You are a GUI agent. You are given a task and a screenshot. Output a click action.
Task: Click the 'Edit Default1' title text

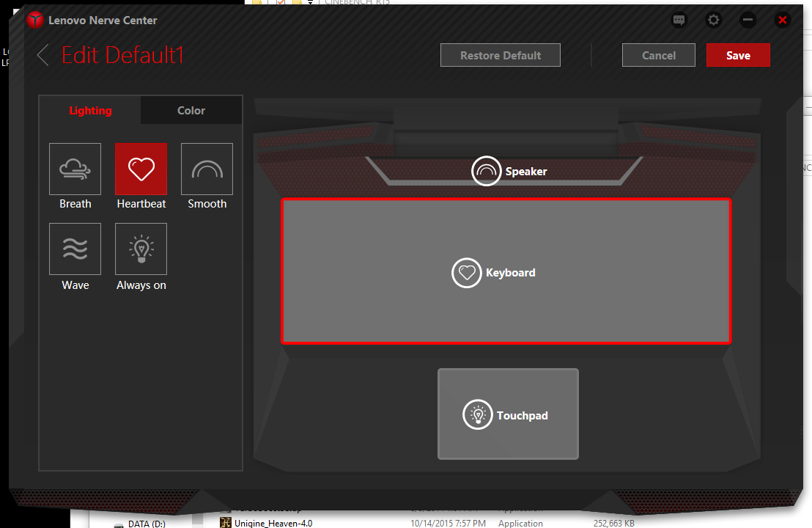pyautogui.click(x=122, y=55)
